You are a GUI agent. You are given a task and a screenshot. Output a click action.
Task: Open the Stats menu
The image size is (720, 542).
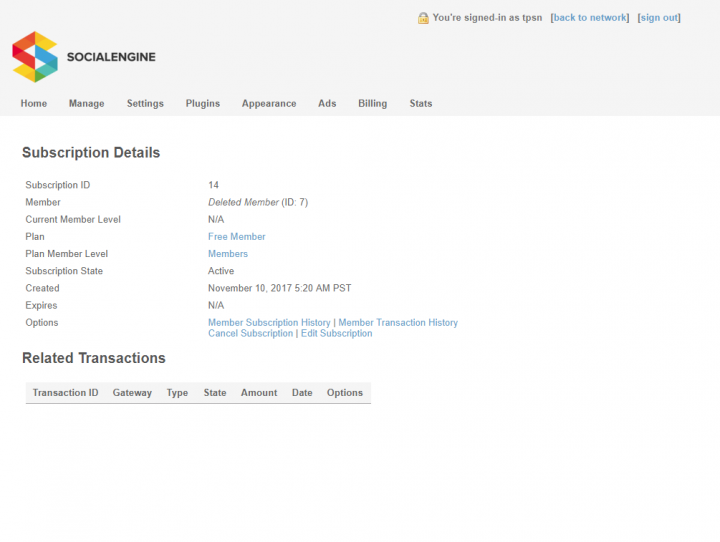coord(421,103)
